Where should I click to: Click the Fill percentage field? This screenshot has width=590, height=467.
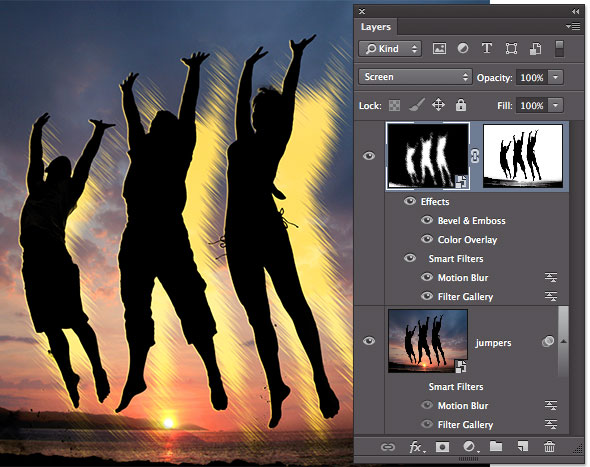(x=532, y=106)
